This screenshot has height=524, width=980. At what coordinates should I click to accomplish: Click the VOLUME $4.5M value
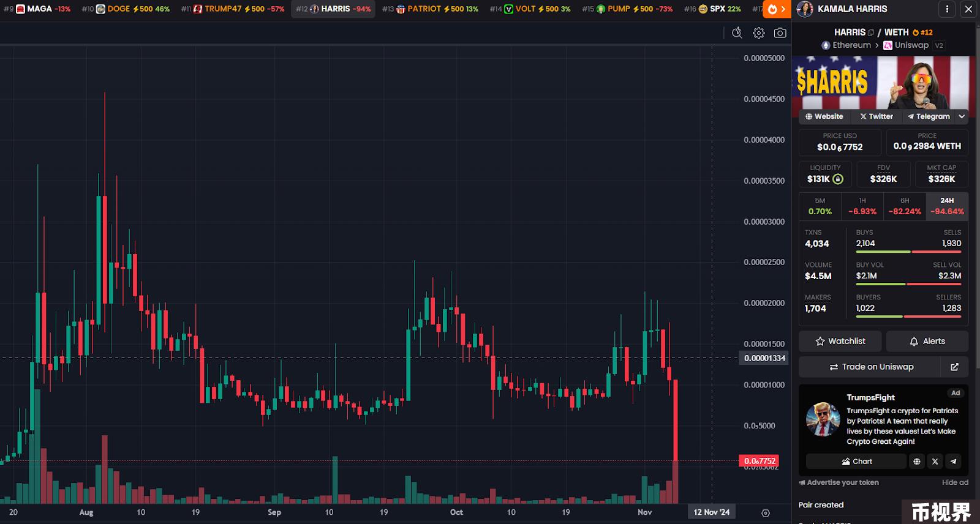click(x=818, y=276)
